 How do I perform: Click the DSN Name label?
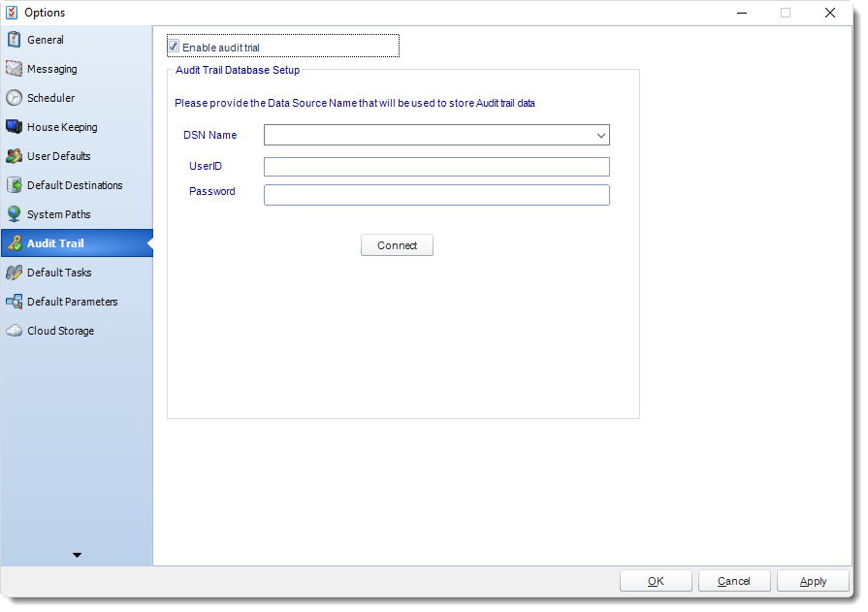(209, 135)
